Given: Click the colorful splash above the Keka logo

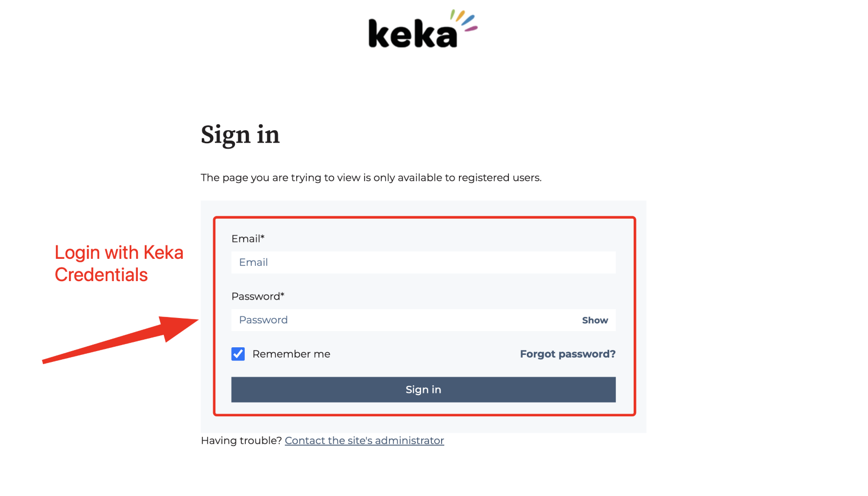Looking at the screenshot, I should 465,20.
